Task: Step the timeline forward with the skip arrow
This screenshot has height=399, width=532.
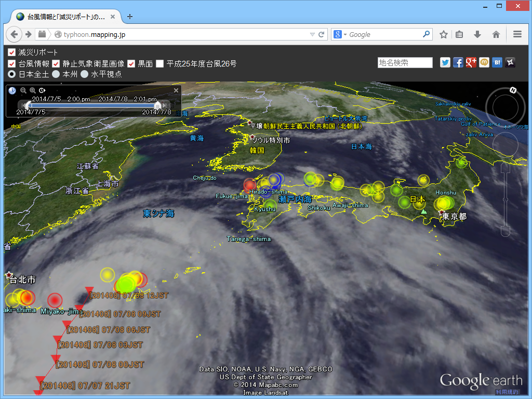Action: (165, 105)
